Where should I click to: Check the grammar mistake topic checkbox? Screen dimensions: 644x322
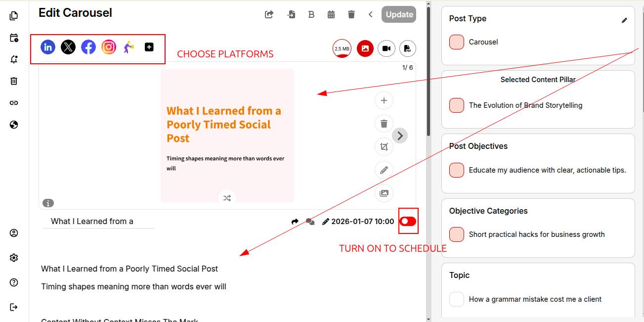click(x=457, y=299)
